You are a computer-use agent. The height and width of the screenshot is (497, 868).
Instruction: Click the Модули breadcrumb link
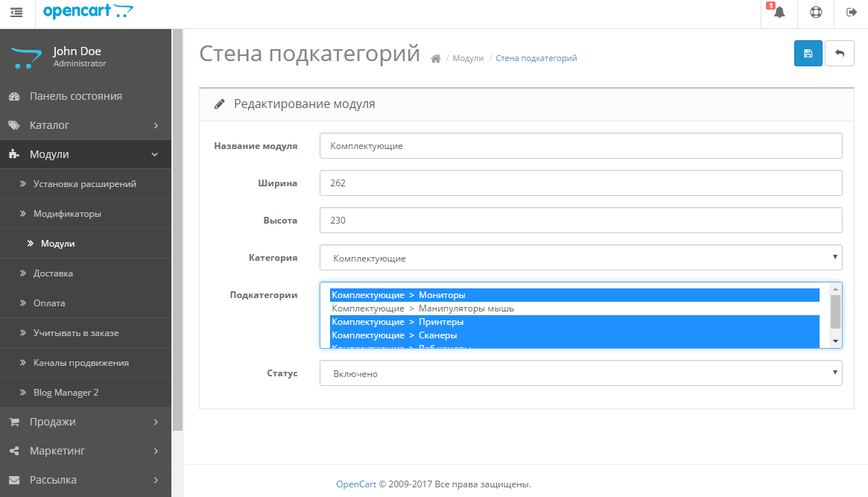pyautogui.click(x=468, y=58)
